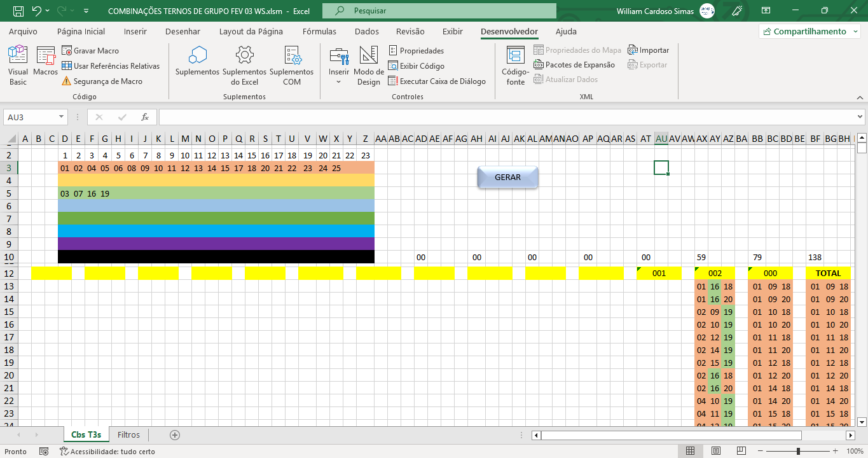
Task: Click Exibir Código
Action: pos(416,66)
